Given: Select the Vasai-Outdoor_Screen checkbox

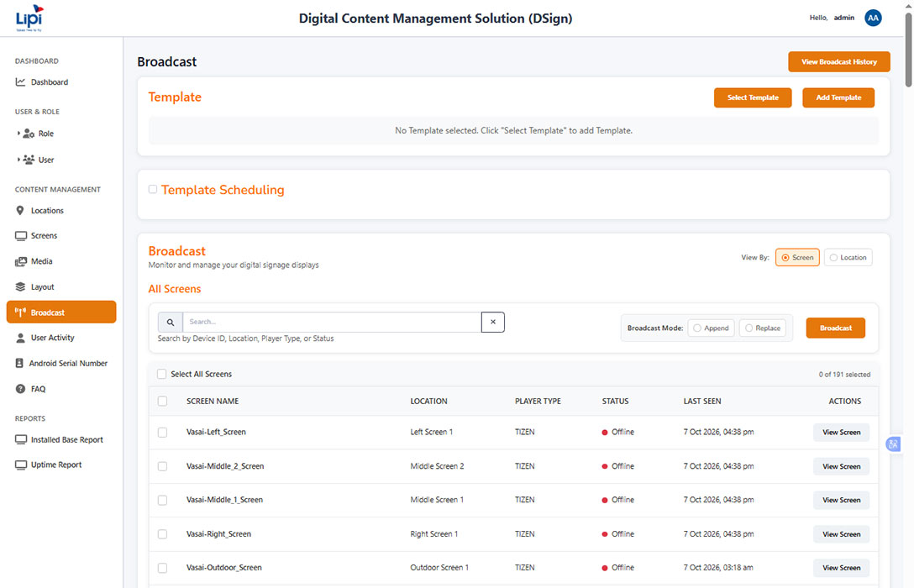Looking at the screenshot, I should click(163, 568).
